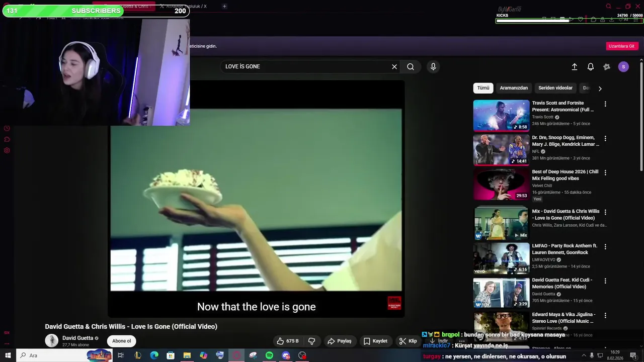This screenshot has width=644, height=362.
Task: Open Microsoft Edge from the taskbar
Action: (154, 355)
